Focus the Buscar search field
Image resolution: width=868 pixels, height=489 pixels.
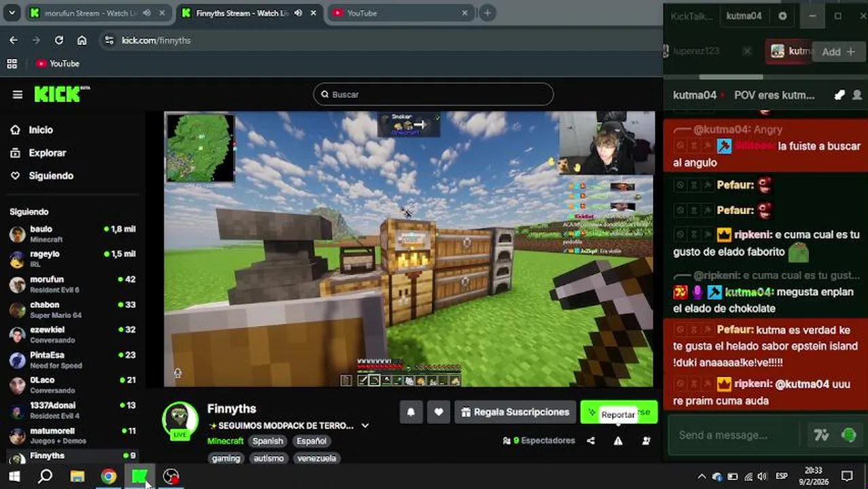click(433, 94)
